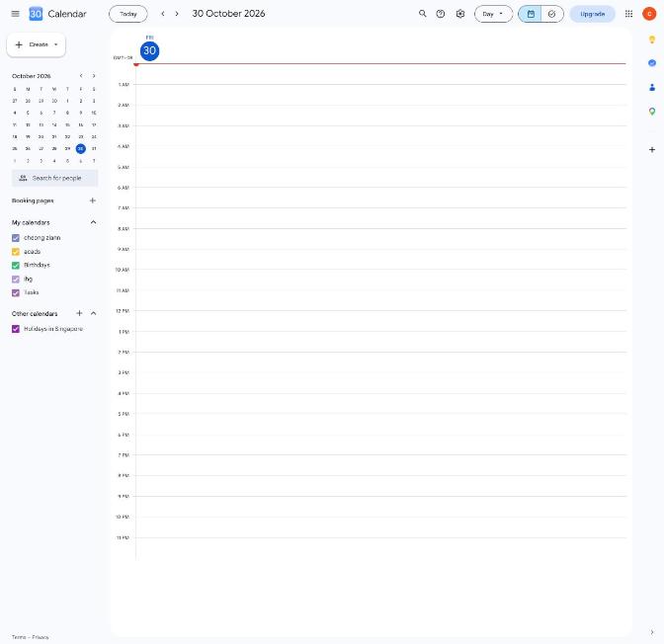Toggle the Tasks calendar checkbox
Screen dimensions: 664x644
tap(16, 292)
